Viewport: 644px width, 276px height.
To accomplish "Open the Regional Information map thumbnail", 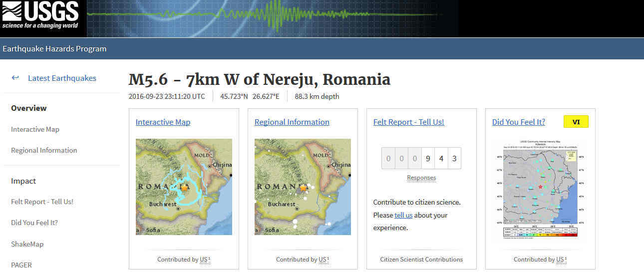I will point(303,187).
